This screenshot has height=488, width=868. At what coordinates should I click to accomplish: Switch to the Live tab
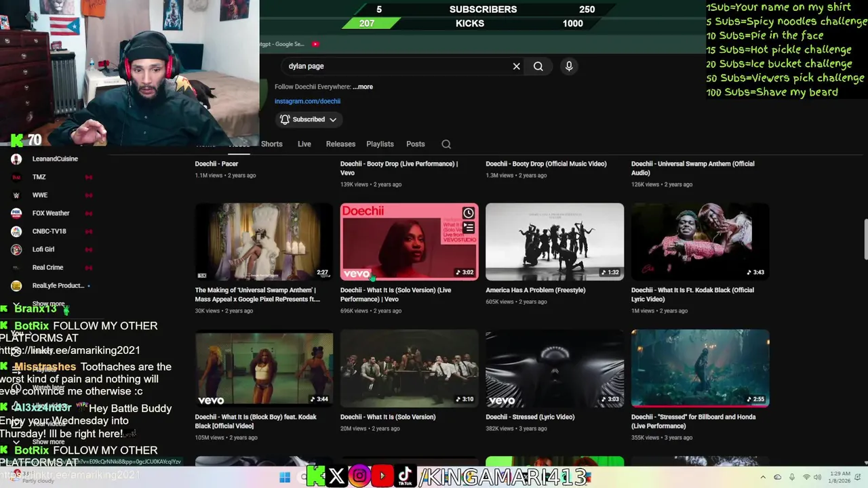coord(304,144)
